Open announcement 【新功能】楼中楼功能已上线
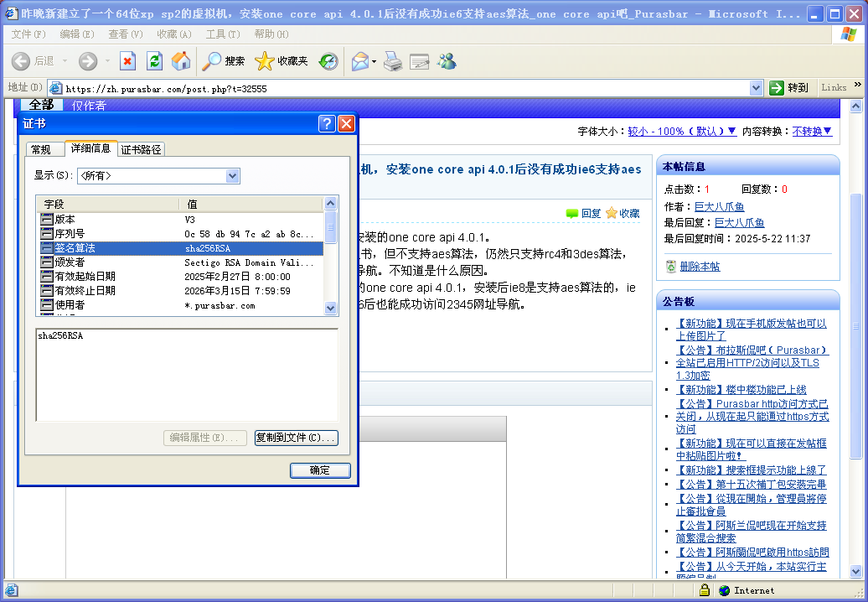Screen dimensions: 868x602 [741, 390]
